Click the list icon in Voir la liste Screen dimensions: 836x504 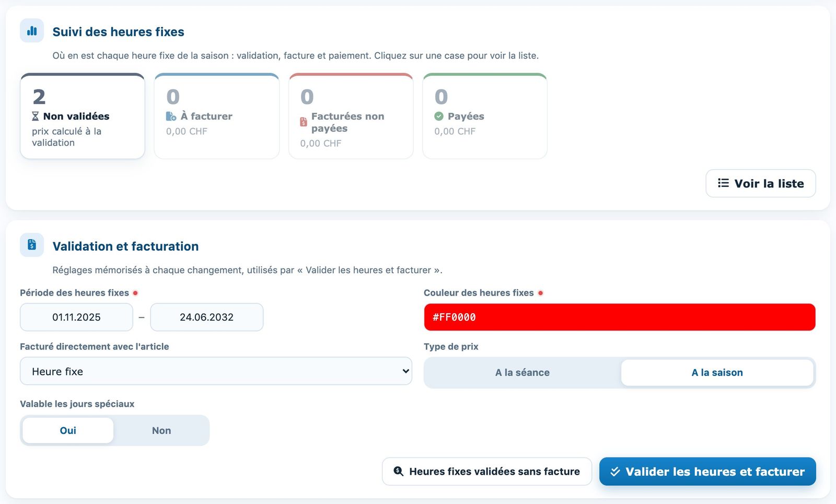723,183
